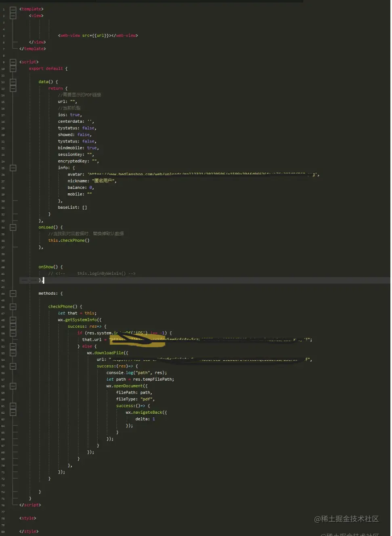
Task: Click the 'mobile' property line
Action: tap(80, 194)
